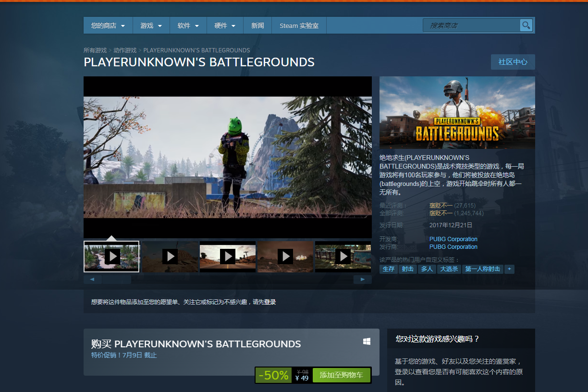Click the main video player showing frog-masked character

coord(228,157)
